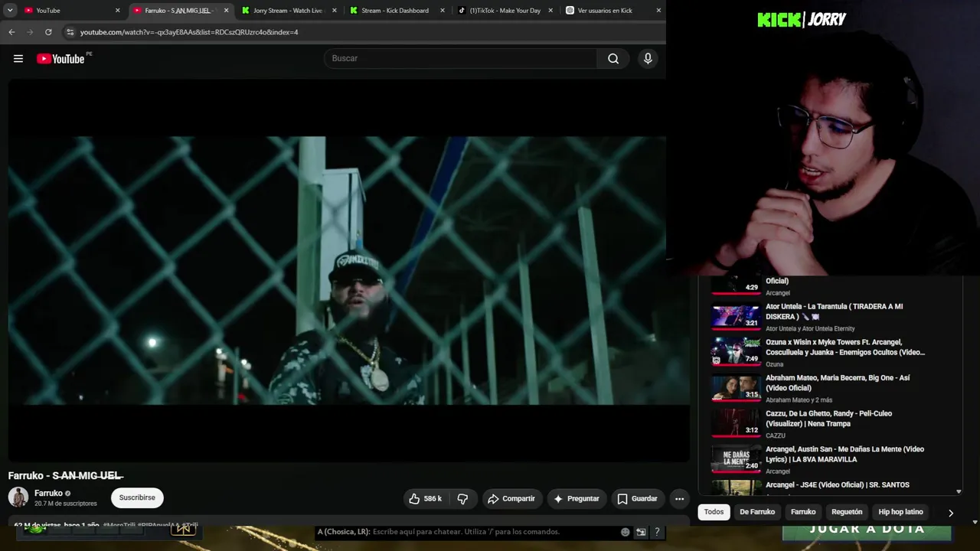Click the 20.7 M de suscriptores text
The width and height of the screenshot is (980, 551).
pyautogui.click(x=66, y=504)
